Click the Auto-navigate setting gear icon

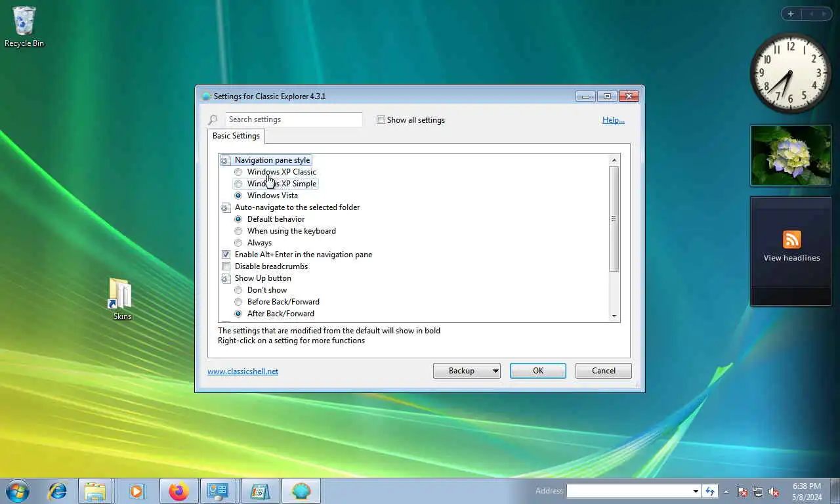pyautogui.click(x=226, y=208)
